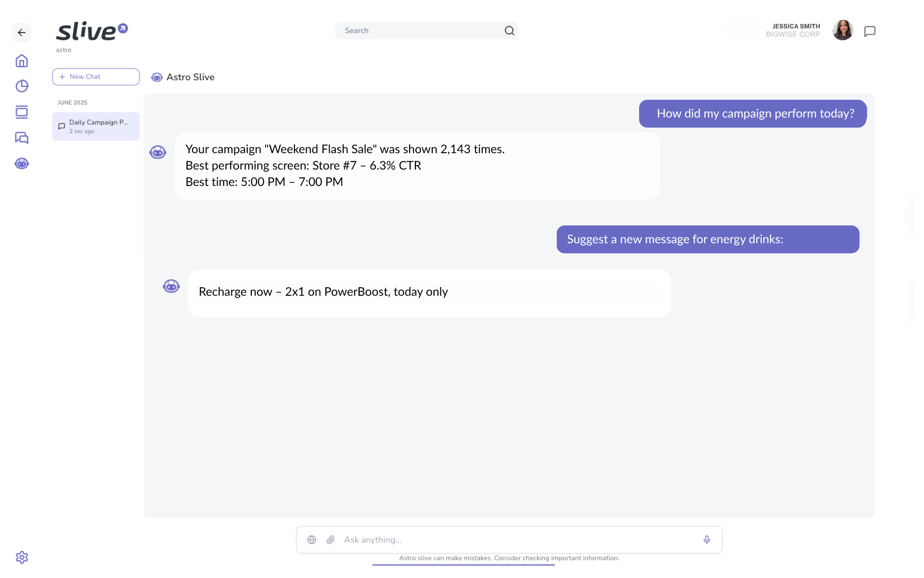Open Settings via the gear icon
This screenshot has width=924, height=578.
[22, 557]
